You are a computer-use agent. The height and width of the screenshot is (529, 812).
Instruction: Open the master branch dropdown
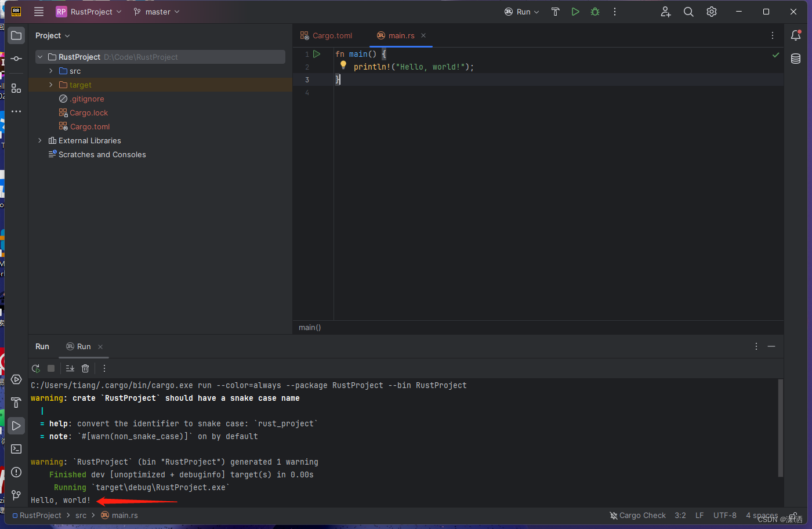coord(157,12)
